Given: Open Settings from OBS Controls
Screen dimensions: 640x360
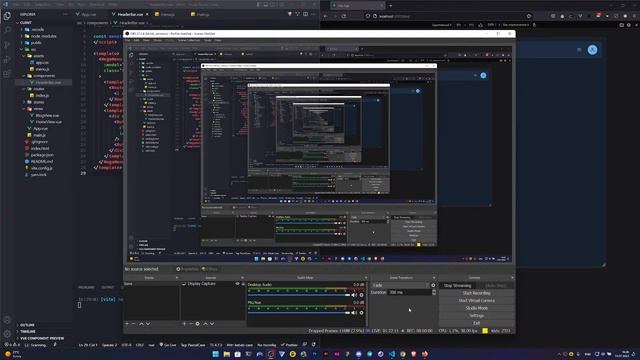Looking at the screenshot, I should click(476, 316).
